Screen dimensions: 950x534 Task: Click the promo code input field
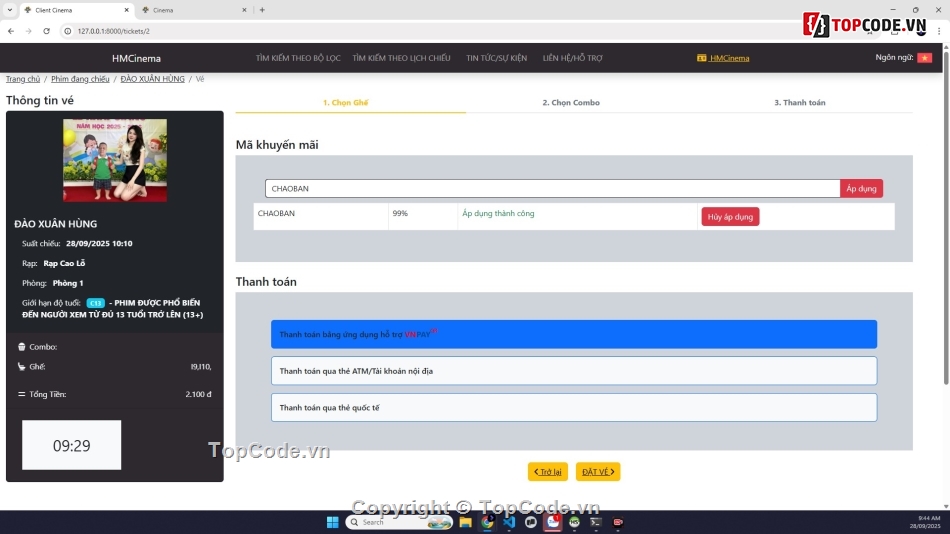pyautogui.click(x=552, y=188)
